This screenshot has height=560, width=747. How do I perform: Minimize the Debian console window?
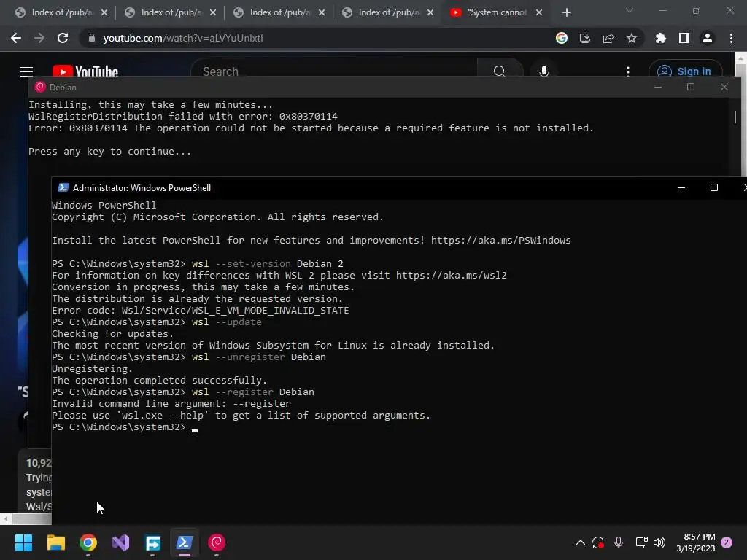coord(658,87)
